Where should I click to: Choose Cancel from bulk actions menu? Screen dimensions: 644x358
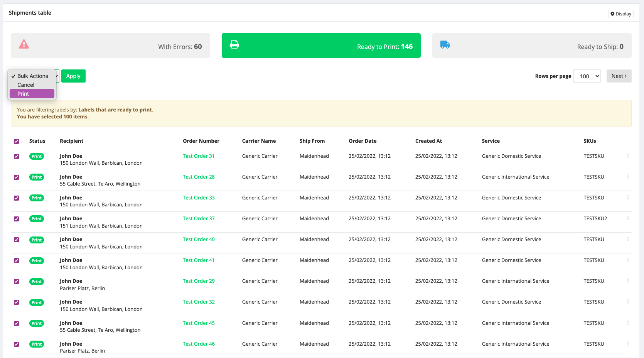[26, 85]
